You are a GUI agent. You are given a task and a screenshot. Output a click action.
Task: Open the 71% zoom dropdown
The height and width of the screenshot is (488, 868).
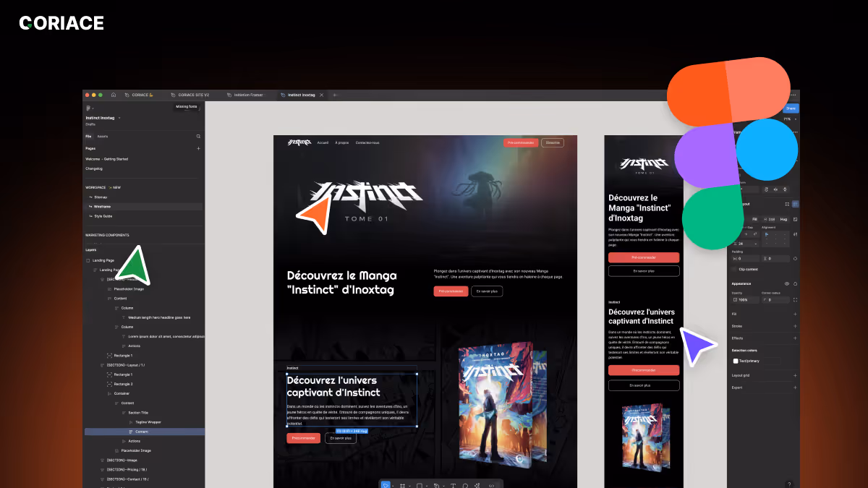click(x=788, y=118)
